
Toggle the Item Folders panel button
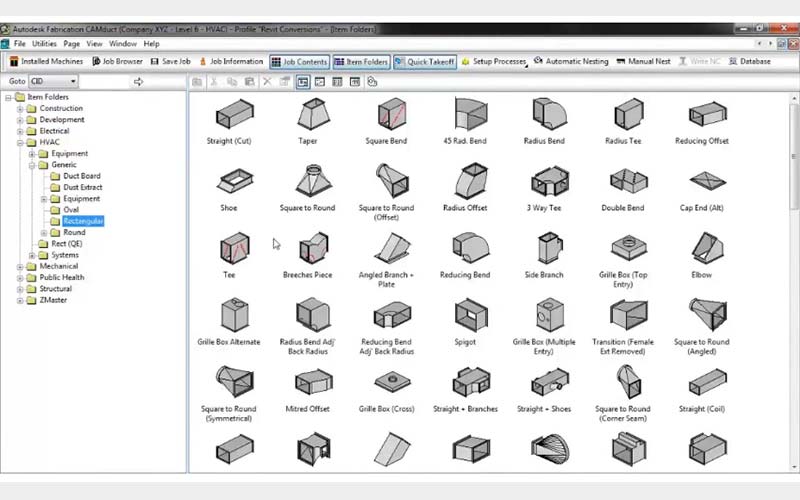(360, 61)
